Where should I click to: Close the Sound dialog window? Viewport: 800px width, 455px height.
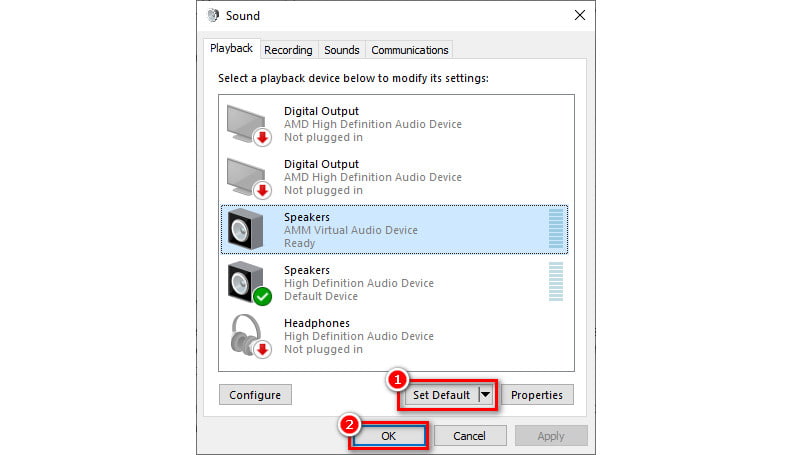tap(579, 15)
